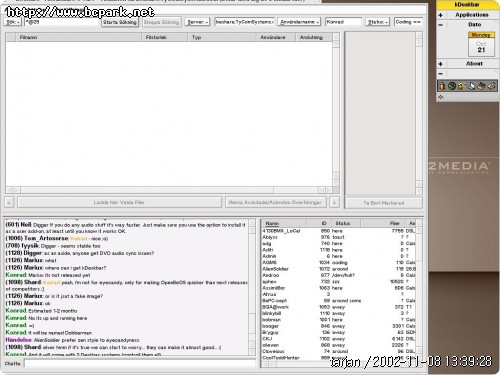The width and height of the screenshot is (500, 375).
Task: Sort results by Typ column header
Action: click(x=221, y=37)
